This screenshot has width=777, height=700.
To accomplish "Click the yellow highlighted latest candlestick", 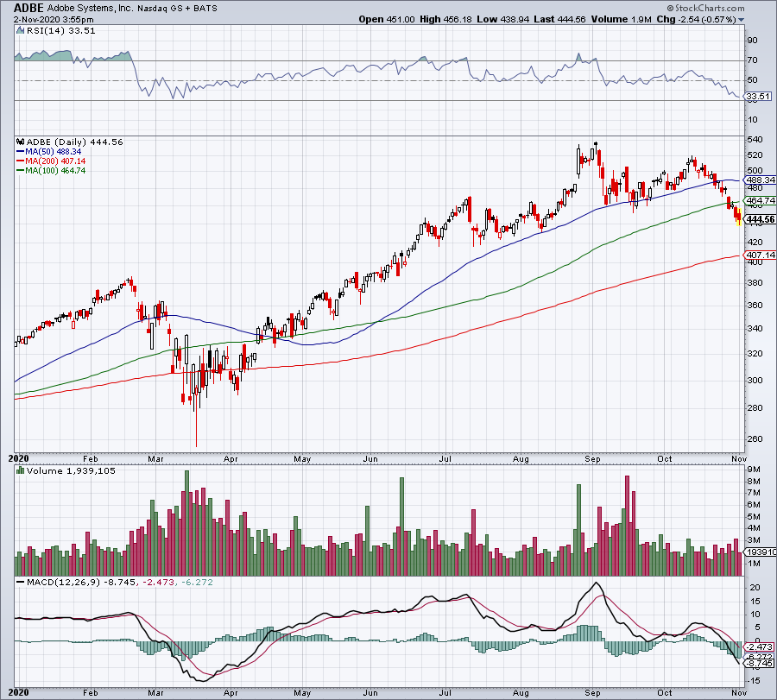I will [739, 217].
